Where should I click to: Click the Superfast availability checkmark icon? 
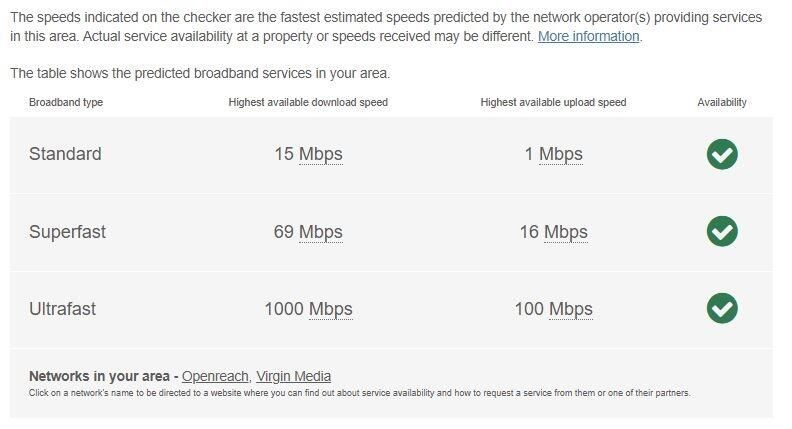pos(722,231)
